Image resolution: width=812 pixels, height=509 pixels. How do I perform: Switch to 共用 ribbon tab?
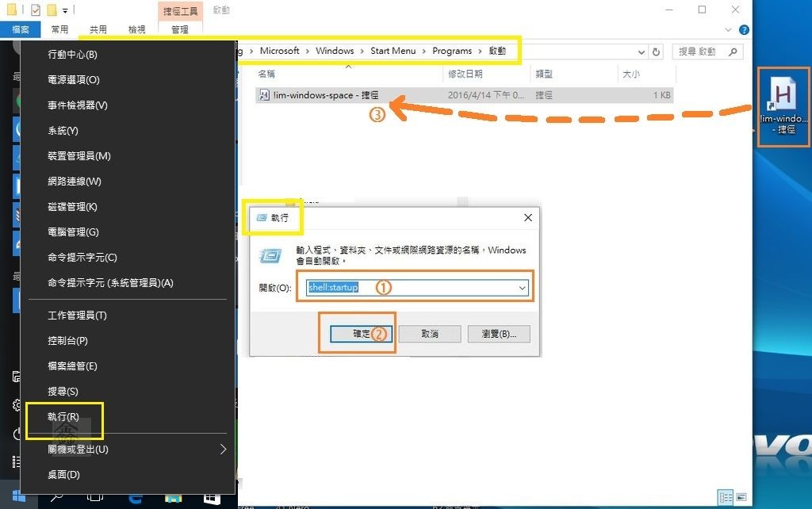point(98,29)
